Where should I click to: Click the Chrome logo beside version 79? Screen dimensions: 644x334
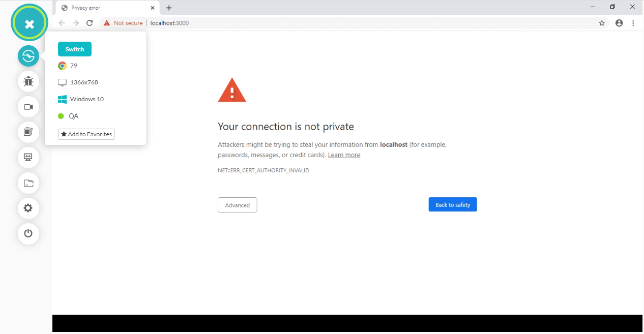click(62, 66)
